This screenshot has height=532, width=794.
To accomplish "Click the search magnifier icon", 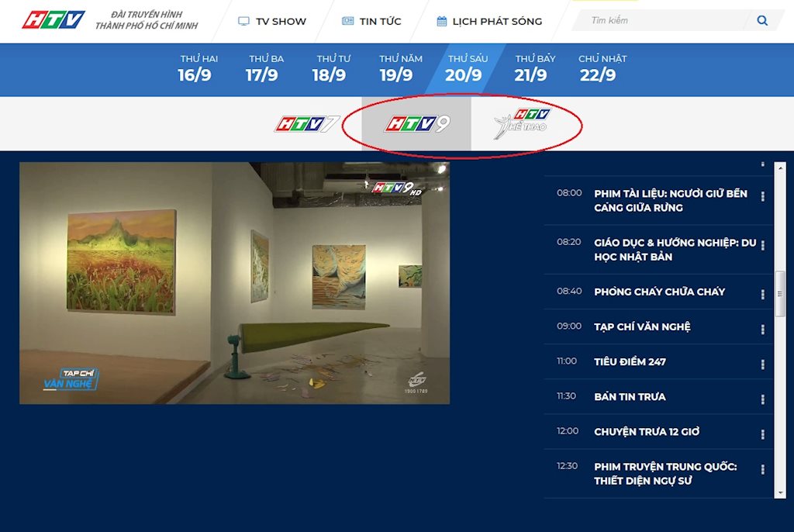I will tap(762, 21).
